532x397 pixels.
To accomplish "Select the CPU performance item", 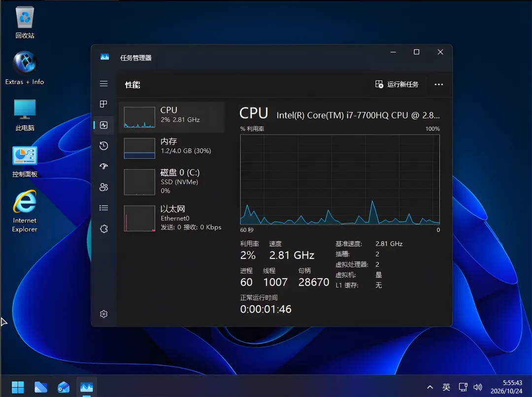I will tap(172, 117).
